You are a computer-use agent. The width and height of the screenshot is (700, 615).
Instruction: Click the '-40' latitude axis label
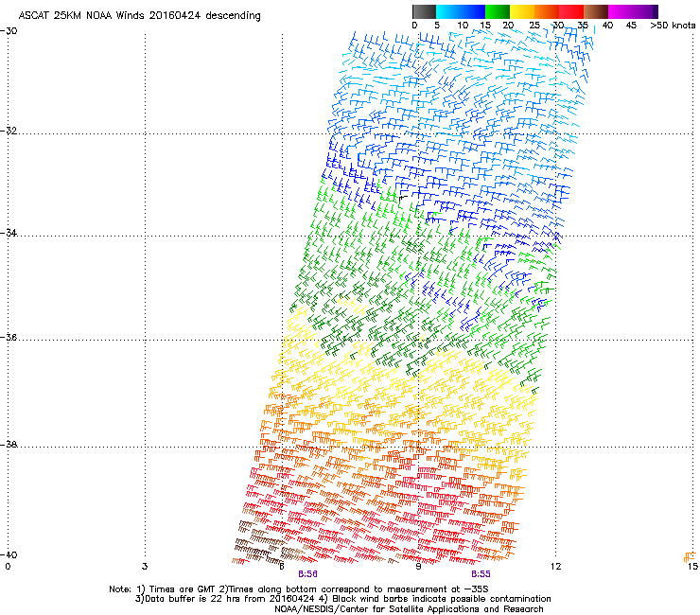[9, 554]
